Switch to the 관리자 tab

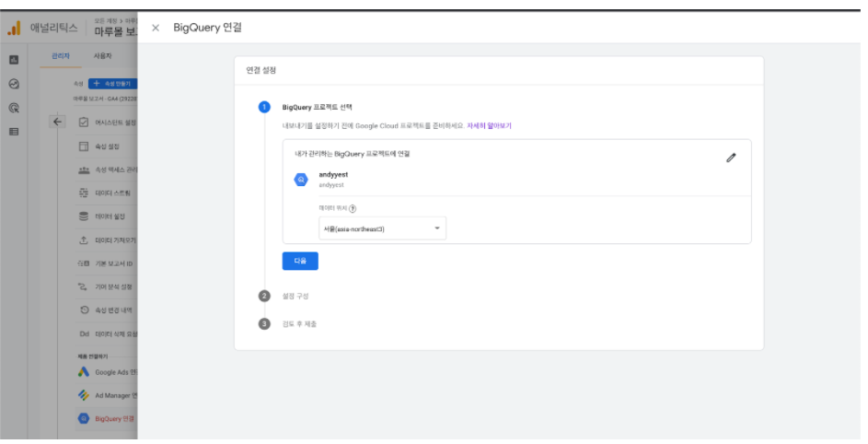tap(61, 56)
